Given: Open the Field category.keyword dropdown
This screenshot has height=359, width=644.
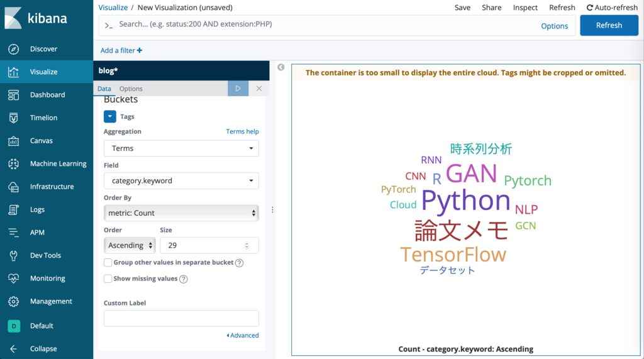Looking at the screenshot, I should coord(181,180).
